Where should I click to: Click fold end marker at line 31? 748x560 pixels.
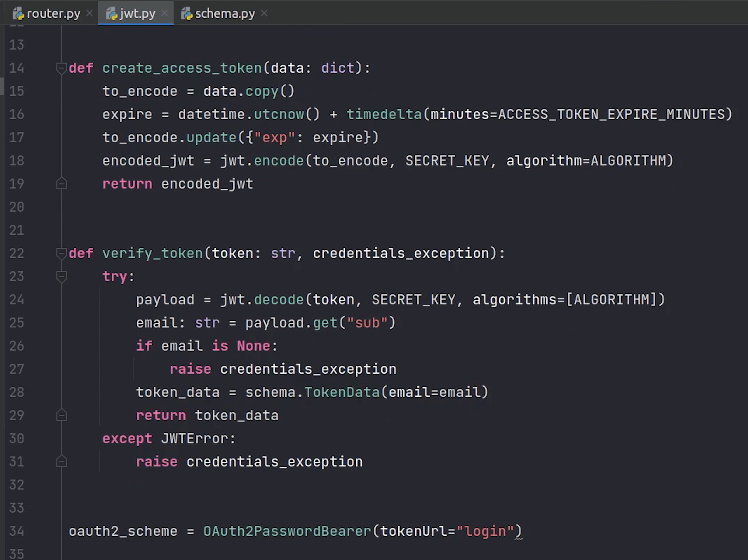61,461
